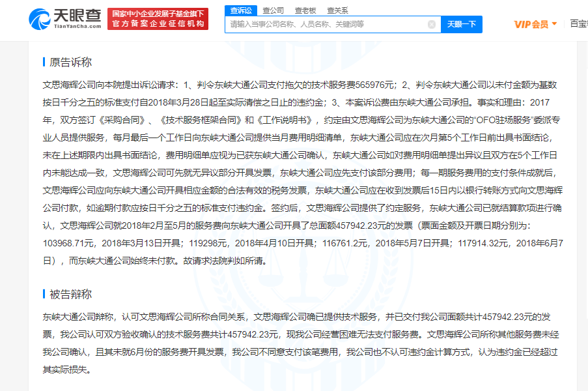588x391 pixels.
Task: Click the red 官方备案企业征信机构 banner
Action: 158,19
